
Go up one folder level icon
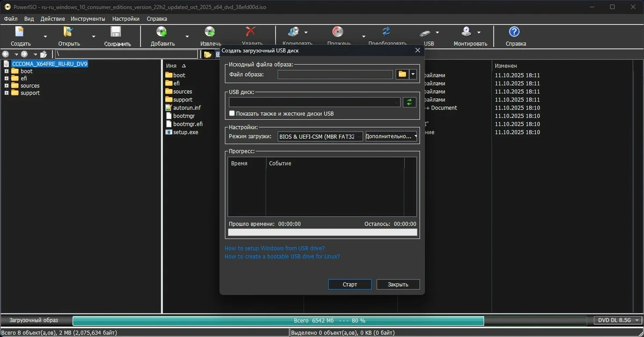tap(43, 54)
